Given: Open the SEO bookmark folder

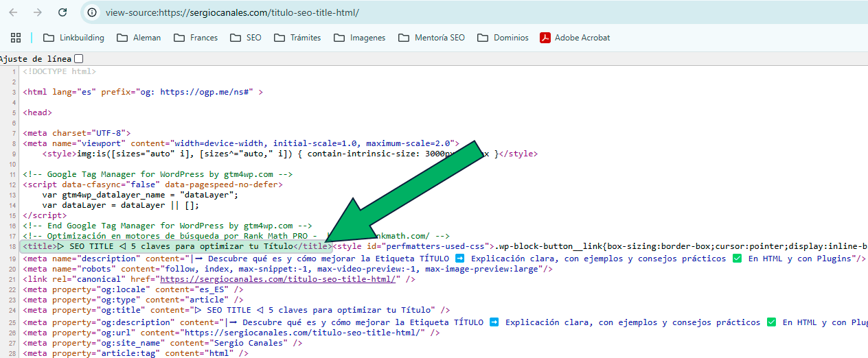Looking at the screenshot, I should tap(246, 38).
